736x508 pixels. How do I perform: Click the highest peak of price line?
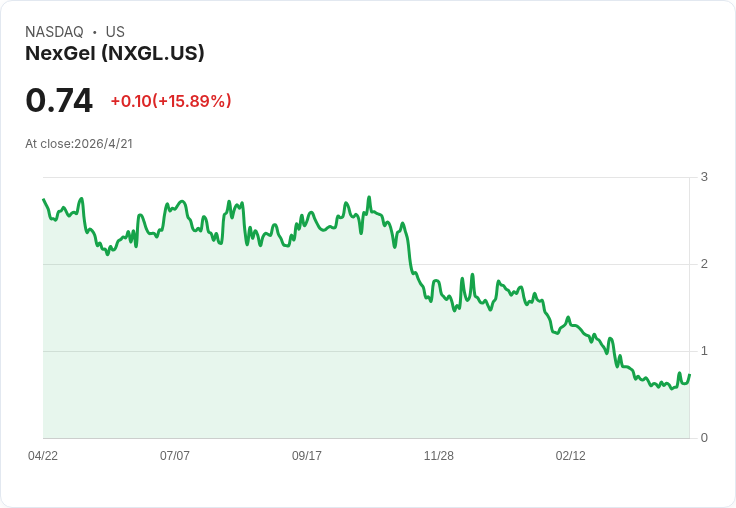(369, 197)
